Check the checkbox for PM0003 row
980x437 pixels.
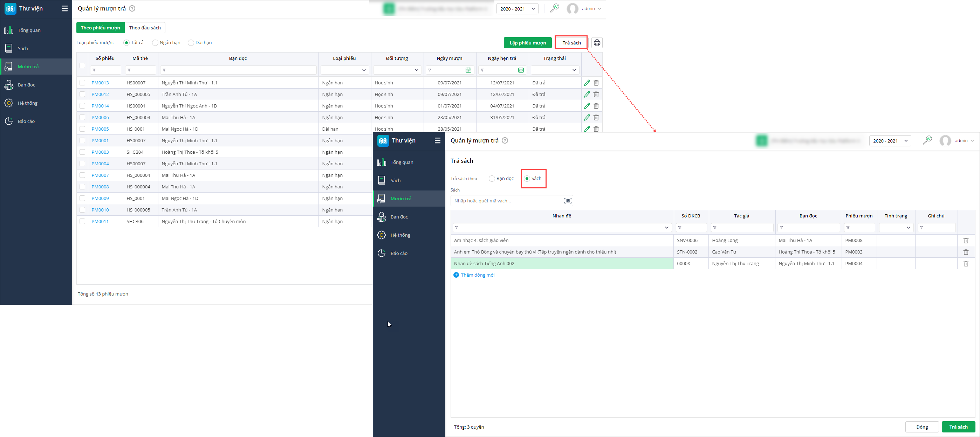click(x=82, y=152)
